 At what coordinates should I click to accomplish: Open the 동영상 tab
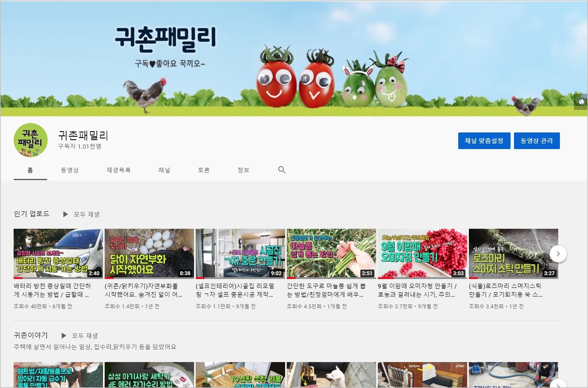[x=70, y=170]
